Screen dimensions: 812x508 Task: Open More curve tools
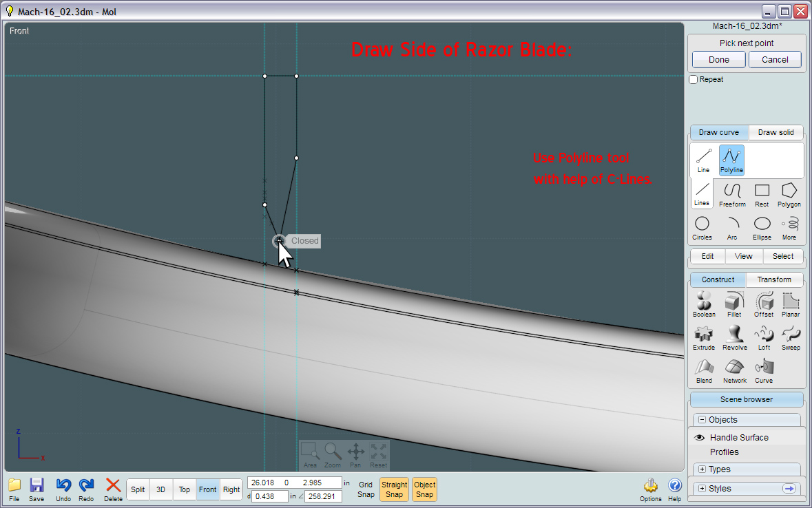[790, 228]
